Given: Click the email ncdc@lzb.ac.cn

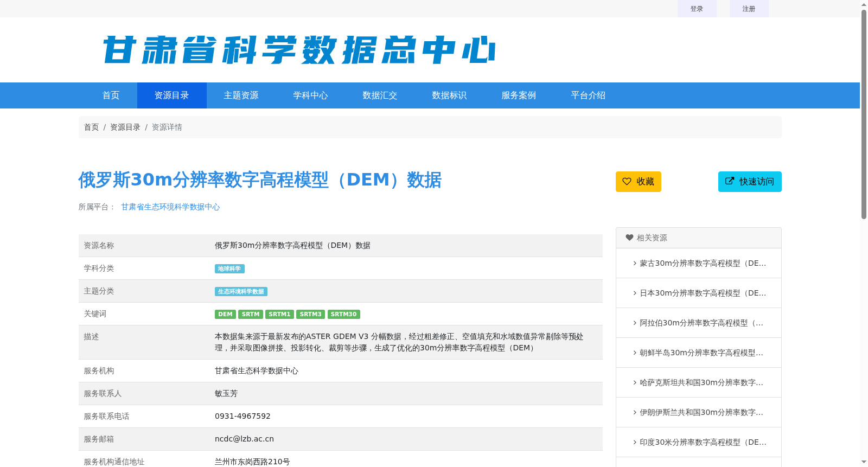Looking at the screenshot, I should pyautogui.click(x=244, y=439).
